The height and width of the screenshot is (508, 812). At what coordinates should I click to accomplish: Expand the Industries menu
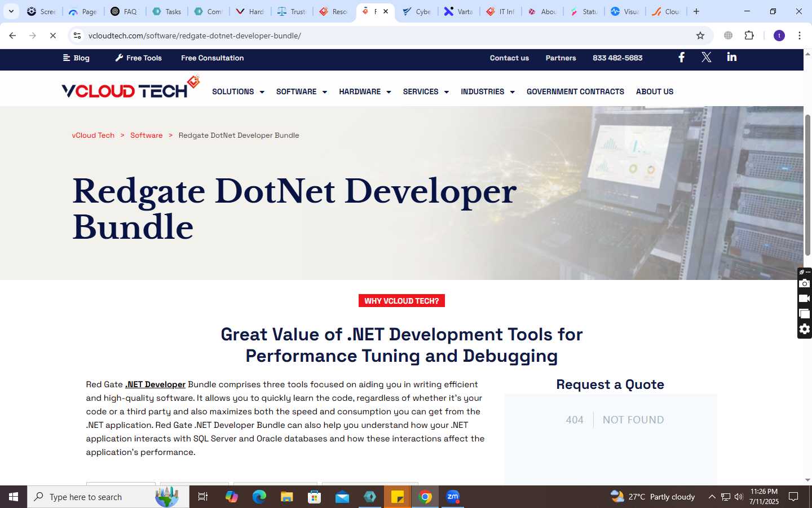point(488,91)
